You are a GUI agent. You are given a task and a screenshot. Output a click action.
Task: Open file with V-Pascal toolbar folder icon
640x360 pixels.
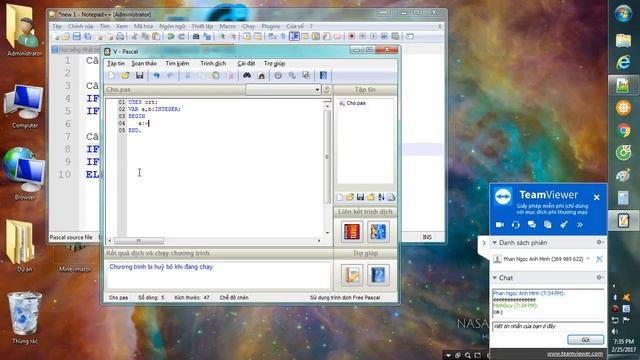(x=125, y=76)
